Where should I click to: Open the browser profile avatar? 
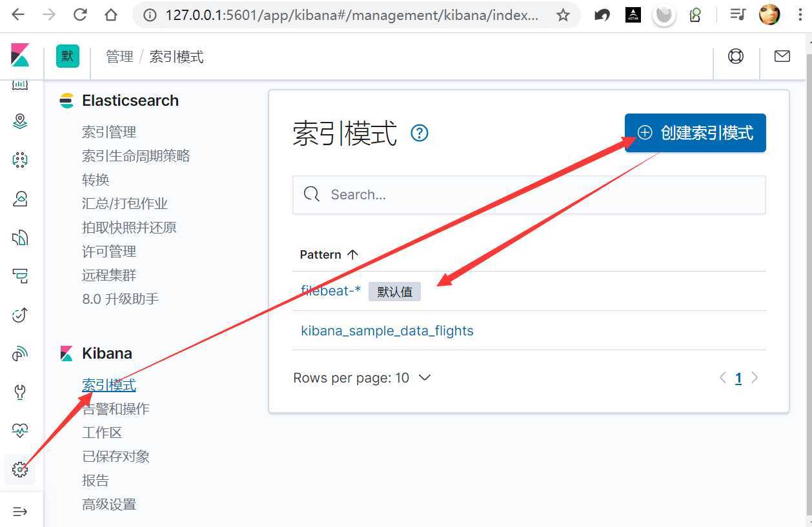click(x=769, y=15)
